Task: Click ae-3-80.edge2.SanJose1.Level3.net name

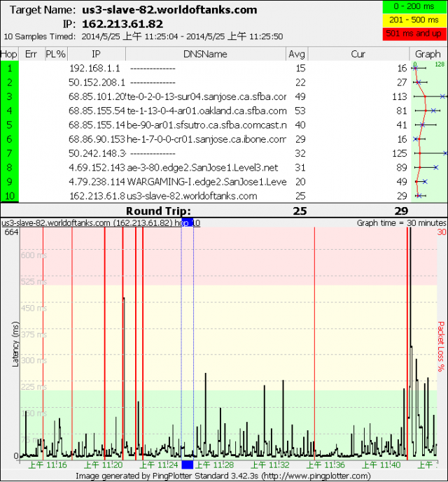Action: 202,167
